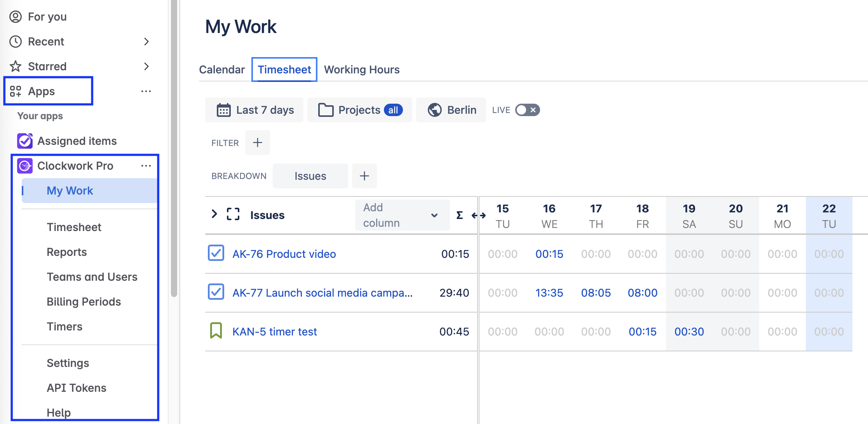
Task: Expand all issue rows with the chevron
Action: coord(214,214)
